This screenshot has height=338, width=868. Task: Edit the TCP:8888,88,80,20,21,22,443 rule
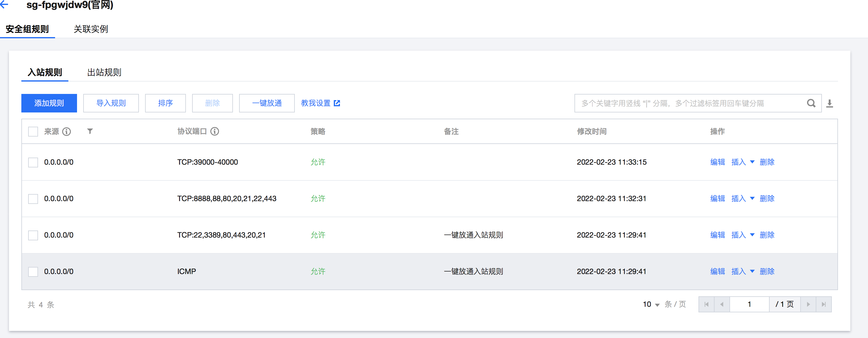(x=717, y=198)
